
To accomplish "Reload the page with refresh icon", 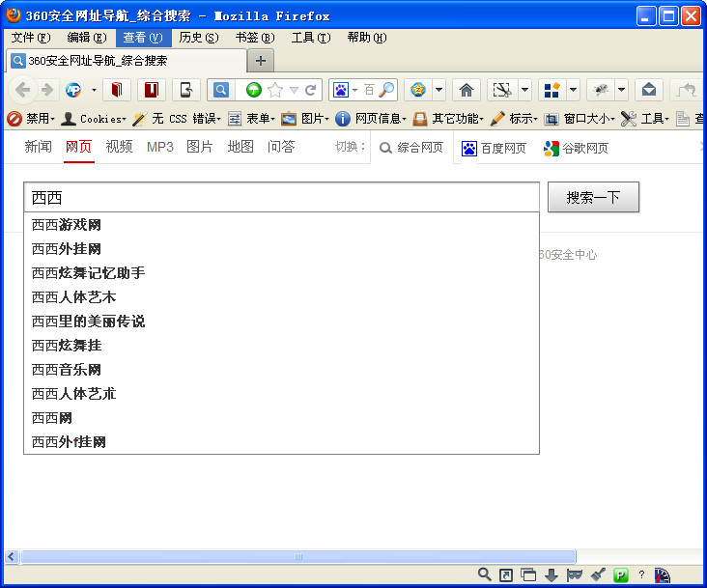I will (x=310, y=90).
